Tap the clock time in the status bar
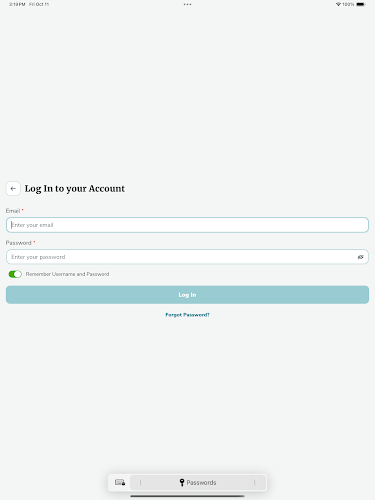Screen dimensions: 375x500 tap(17, 4)
